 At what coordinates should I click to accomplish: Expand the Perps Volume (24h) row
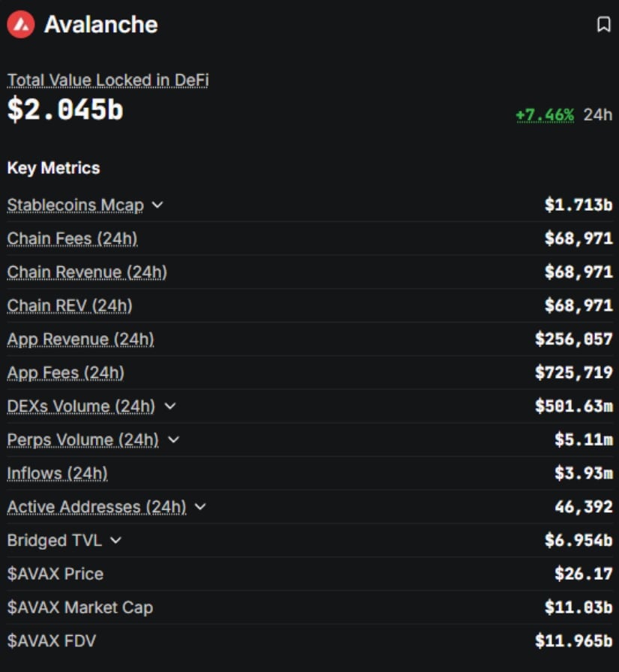[x=173, y=439]
